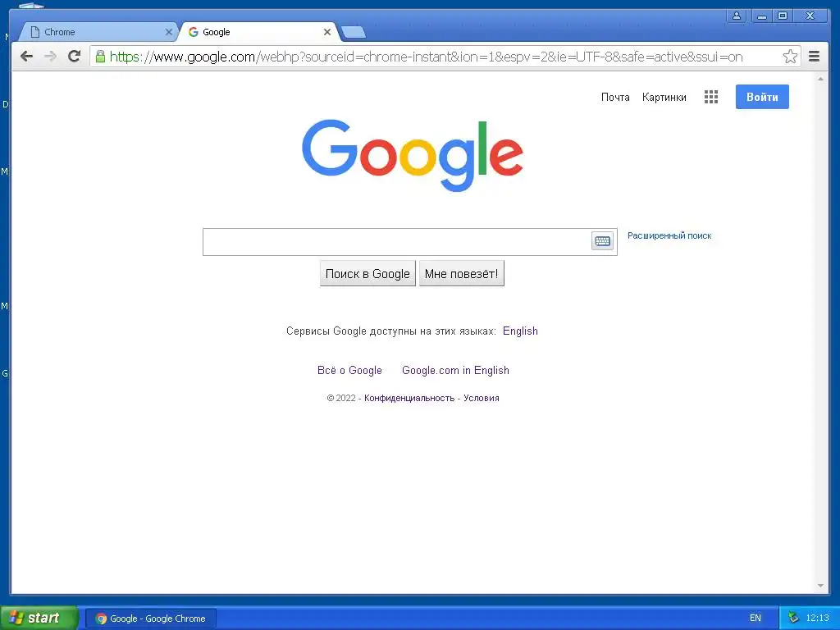Open the Chrome hamburger menu
The image size is (840, 630).
click(814, 57)
